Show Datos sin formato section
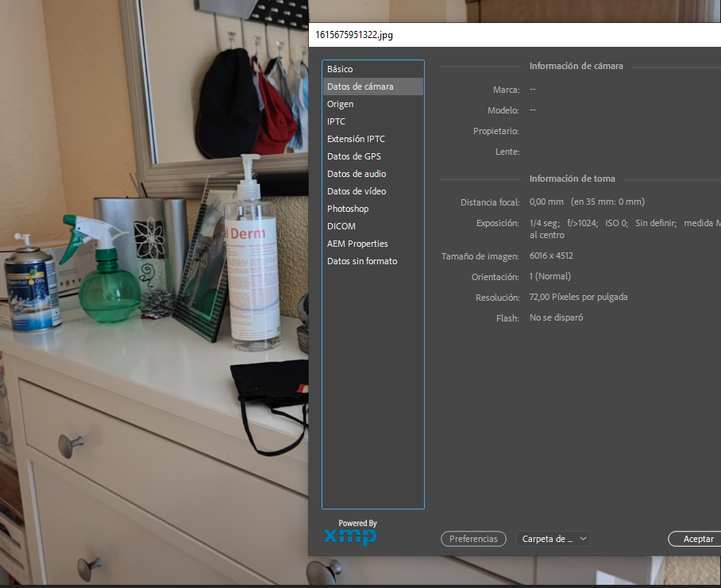This screenshot has height=588, width=721. point(372,261)
